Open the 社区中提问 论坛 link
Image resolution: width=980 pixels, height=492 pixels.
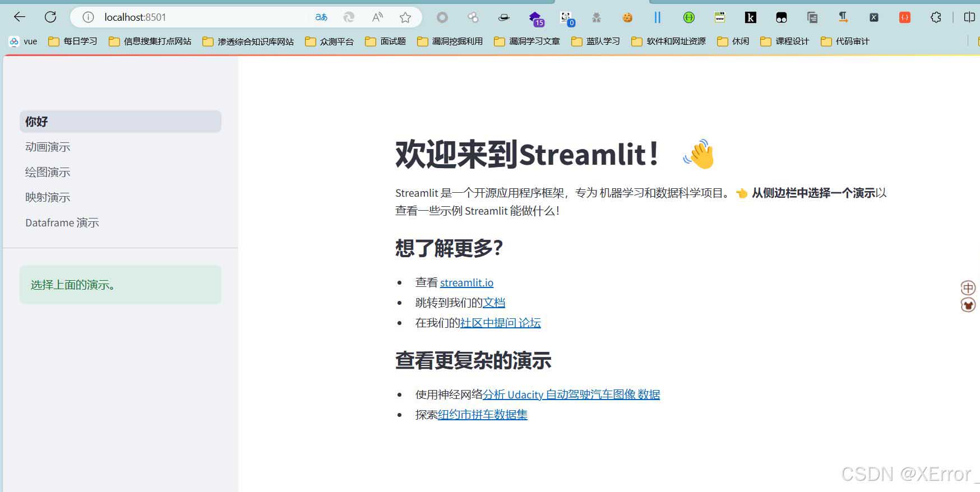click(500, 323)
